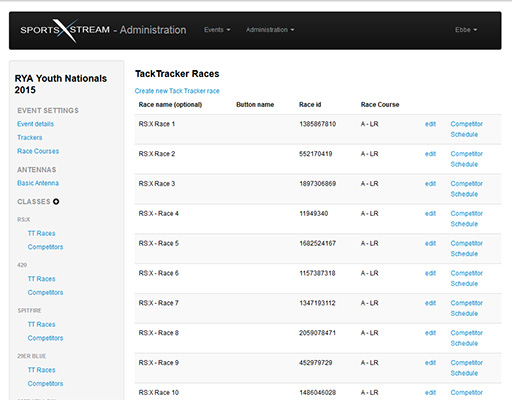Open Competitors under 29er Blue class
The height and width of the screenshot is (400, 512).
[45, 384]
